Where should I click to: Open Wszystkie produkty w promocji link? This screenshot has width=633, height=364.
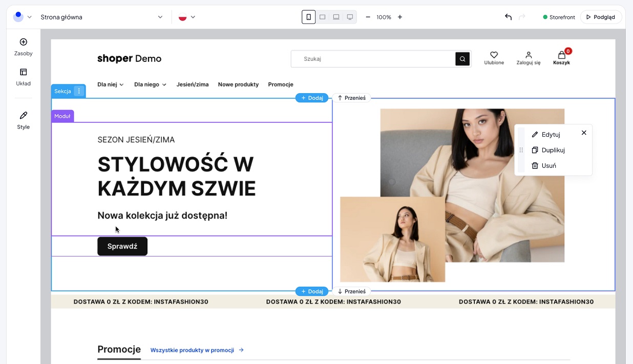(197, 350)
